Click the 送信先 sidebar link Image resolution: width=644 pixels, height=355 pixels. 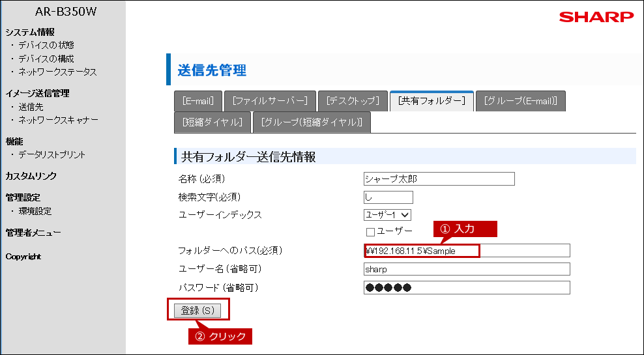pyautogui.click(x=31, y=107)
